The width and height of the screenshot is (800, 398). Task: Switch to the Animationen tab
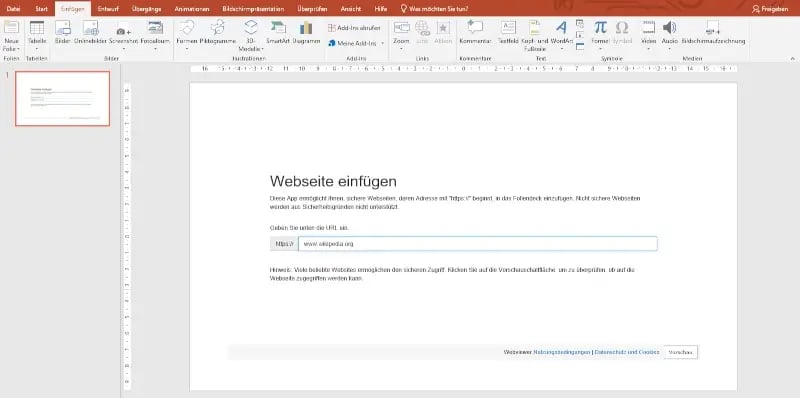(191, 9)
